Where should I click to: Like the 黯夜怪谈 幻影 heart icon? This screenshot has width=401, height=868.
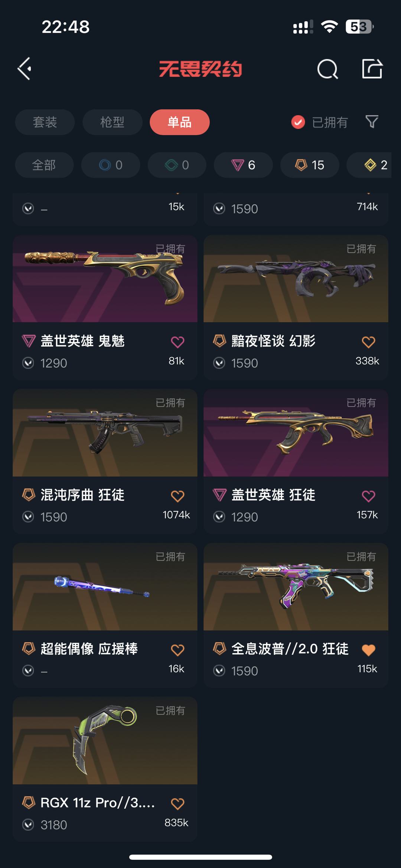pyautogui.click(x=368, y=342)
